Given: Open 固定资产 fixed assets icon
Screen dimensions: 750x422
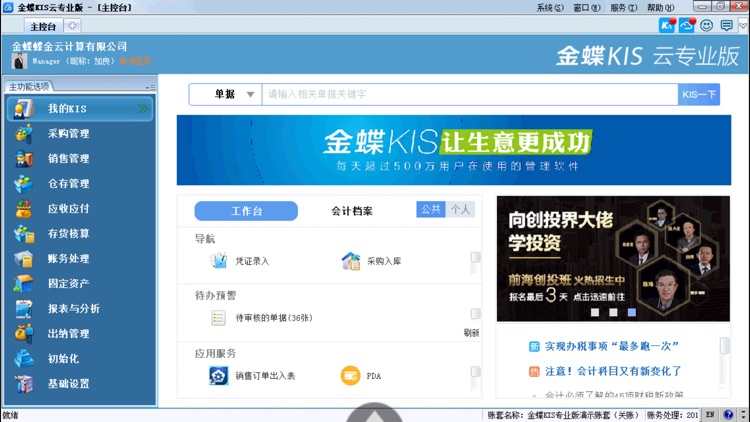Looking at the screenshot, I should click(x=23, y=283).
